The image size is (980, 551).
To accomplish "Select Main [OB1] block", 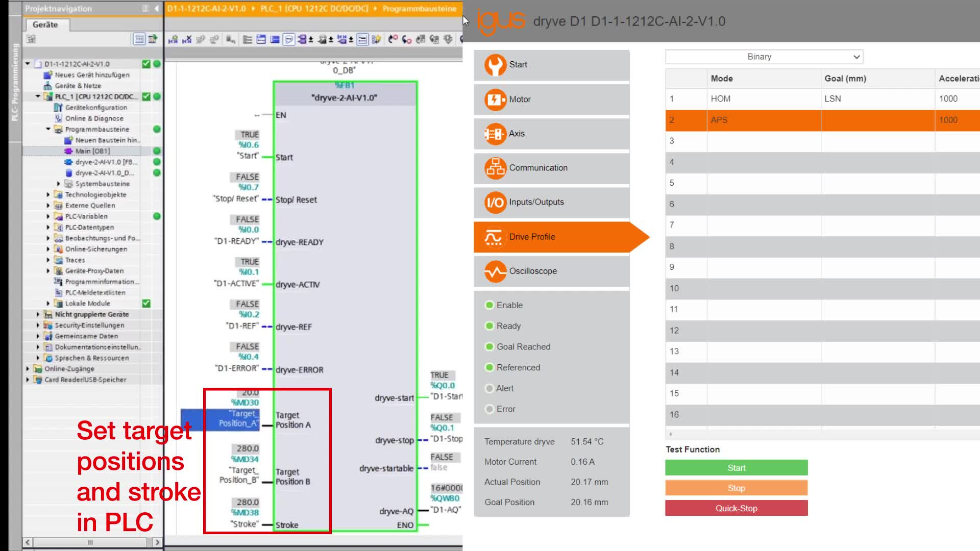I will pos(92,151).
